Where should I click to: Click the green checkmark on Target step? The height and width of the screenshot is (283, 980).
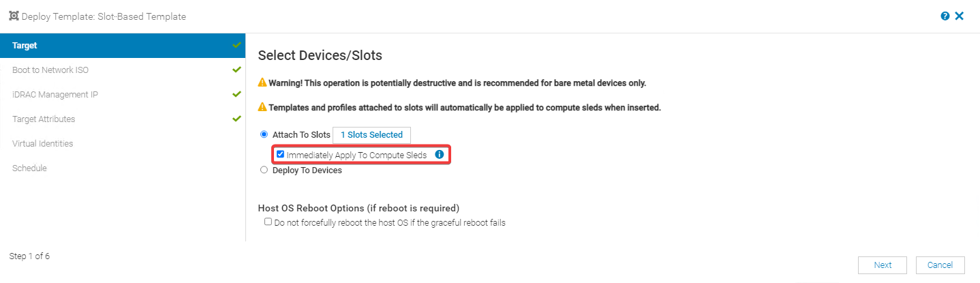[x=236, y=45]
